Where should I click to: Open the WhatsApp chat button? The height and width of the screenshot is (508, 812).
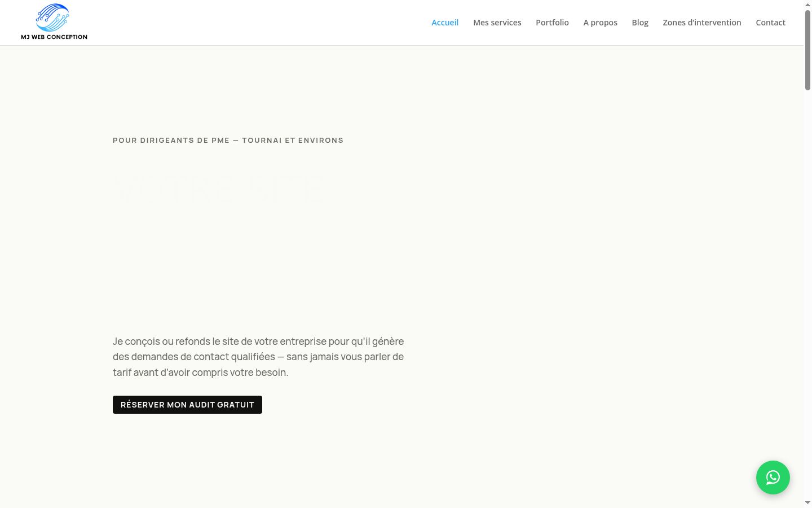(x=773, y=478)
